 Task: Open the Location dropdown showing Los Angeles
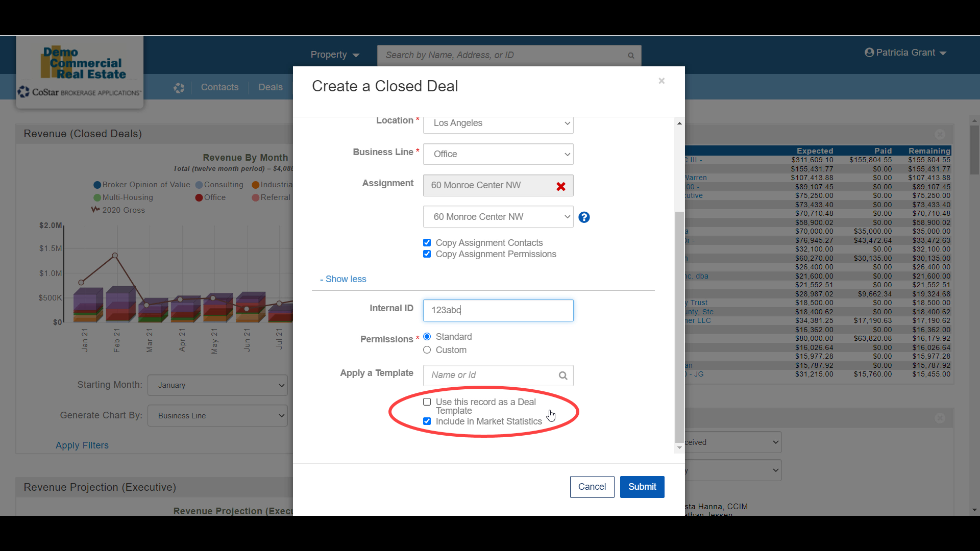tap(498, 123)
